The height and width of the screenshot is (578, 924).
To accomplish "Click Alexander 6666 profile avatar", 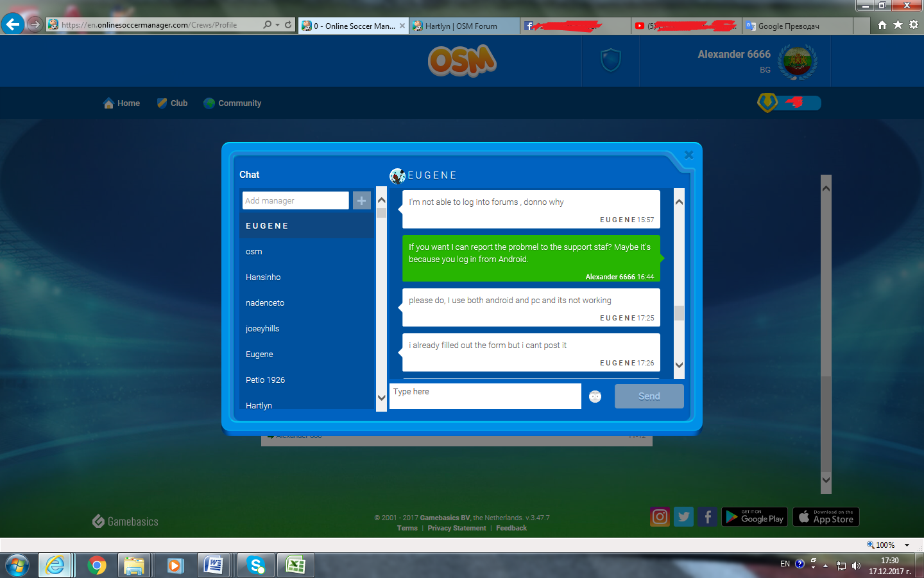I will (798, 62).
